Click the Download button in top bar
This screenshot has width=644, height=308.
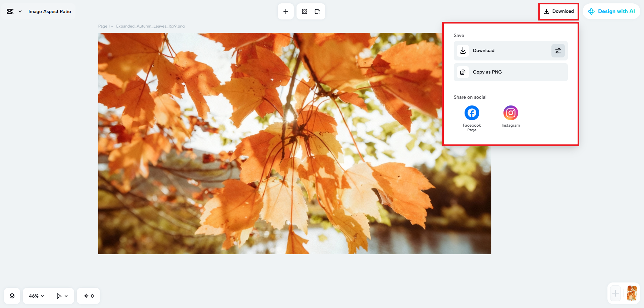[558, 11]
